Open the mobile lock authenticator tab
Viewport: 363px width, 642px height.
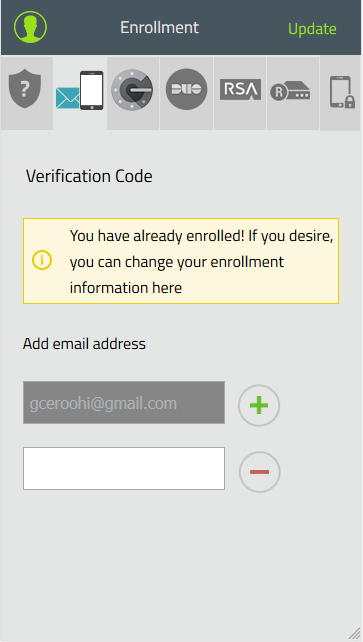pos(342,92)
